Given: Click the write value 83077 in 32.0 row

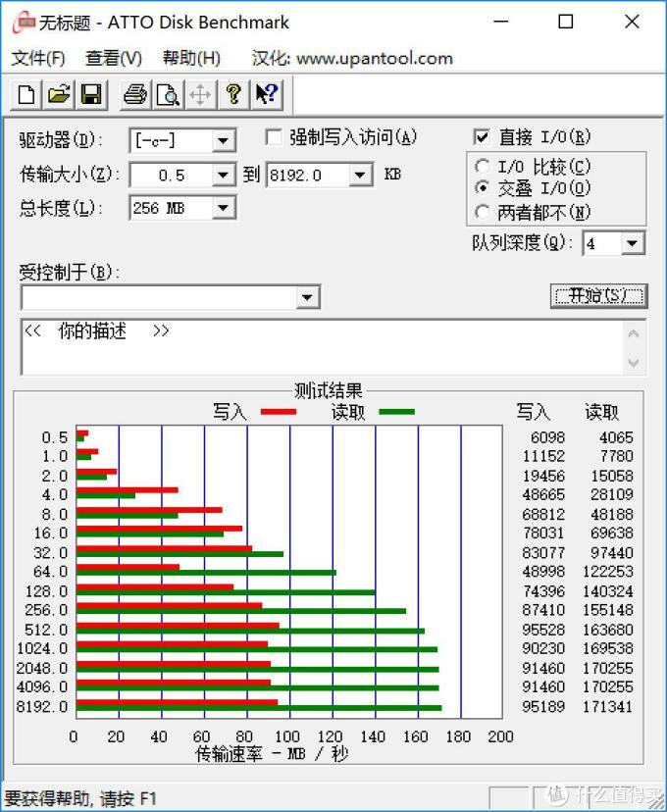Looking at the screenshot, I should point(543,552).
